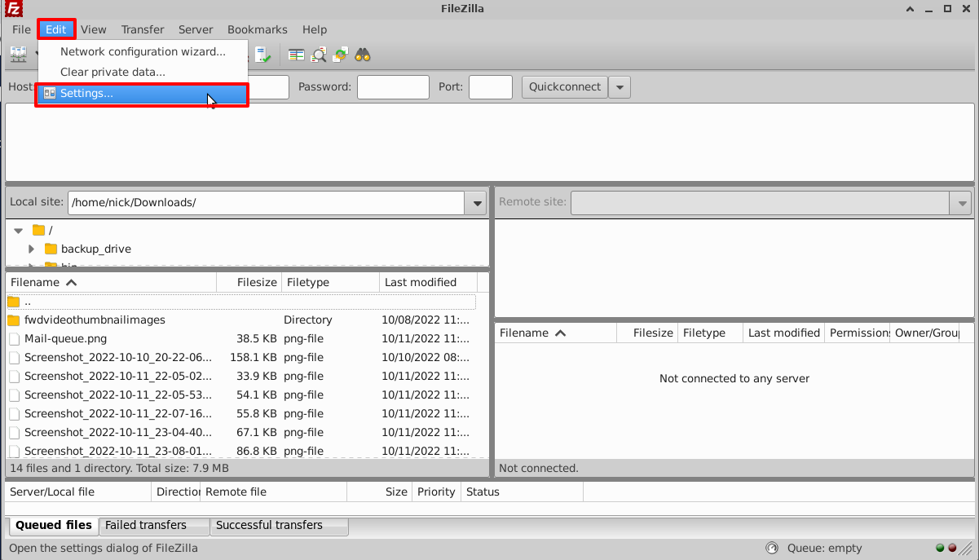The width and height of the screenshot is (979, 560).
Task: Click the Quickconnect button
Action: pos(565,87)
